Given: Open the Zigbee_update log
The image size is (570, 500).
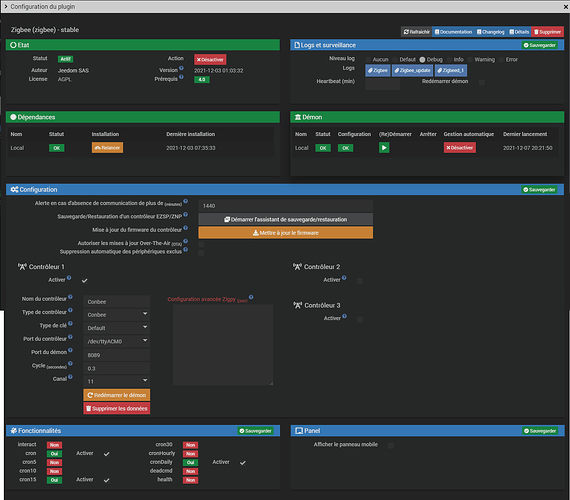Looking at the screenshot, I should [412, 70].
